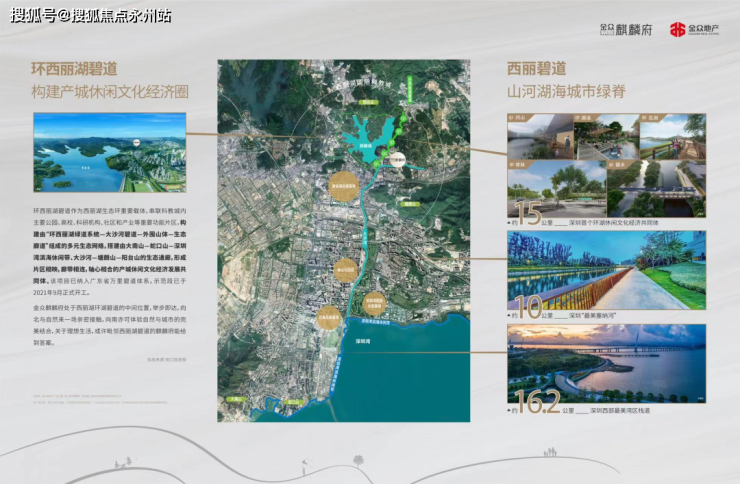The height and width of the screenshot is (484, 740).
Task: Open the bottom-right canal photo in the collage
Action: pyautogui.click(x=656, y=187)
